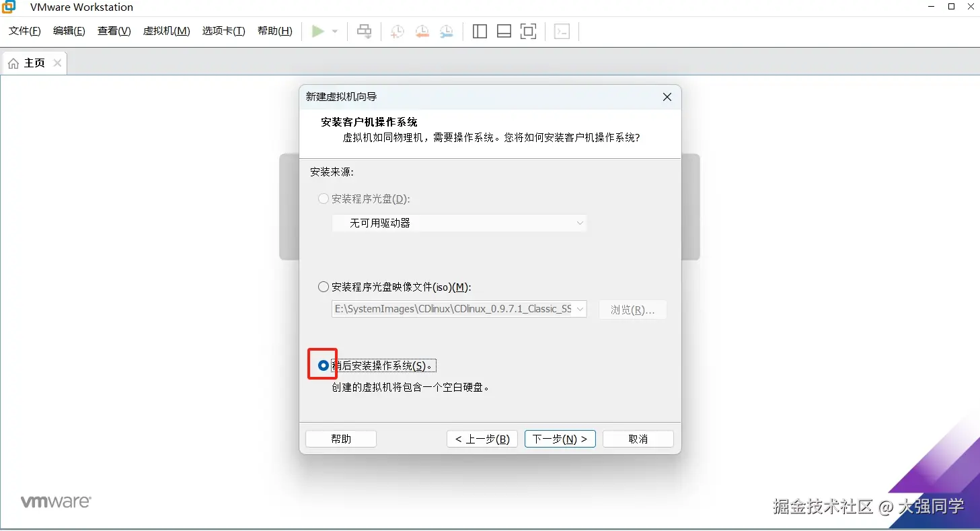Viewport: 980px width, 531px height.
Task: Open the snapshot manager wrench-clock icon
Action: click(447, 31)
